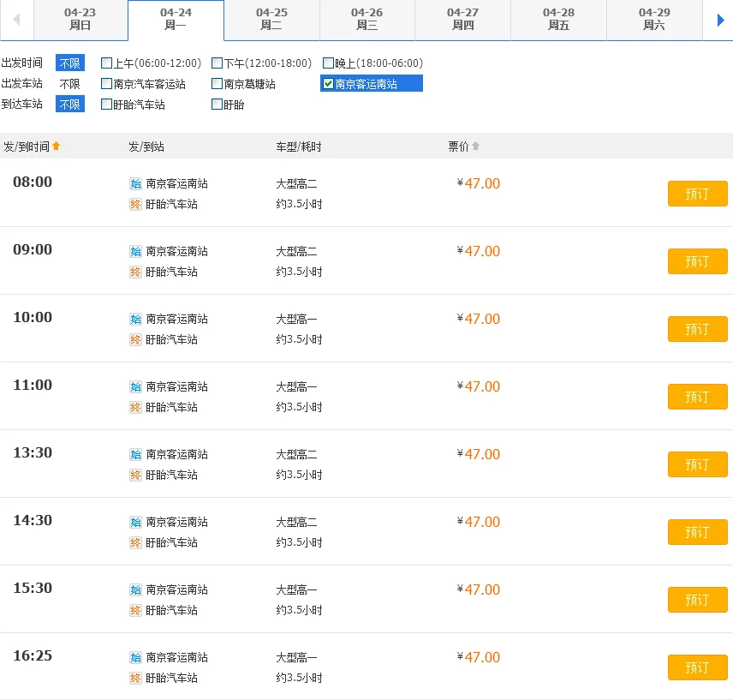The height and width of the screenshot is (700, 733).
Task: Select the 04-23 周日 date tab
Action: point(80,20)
